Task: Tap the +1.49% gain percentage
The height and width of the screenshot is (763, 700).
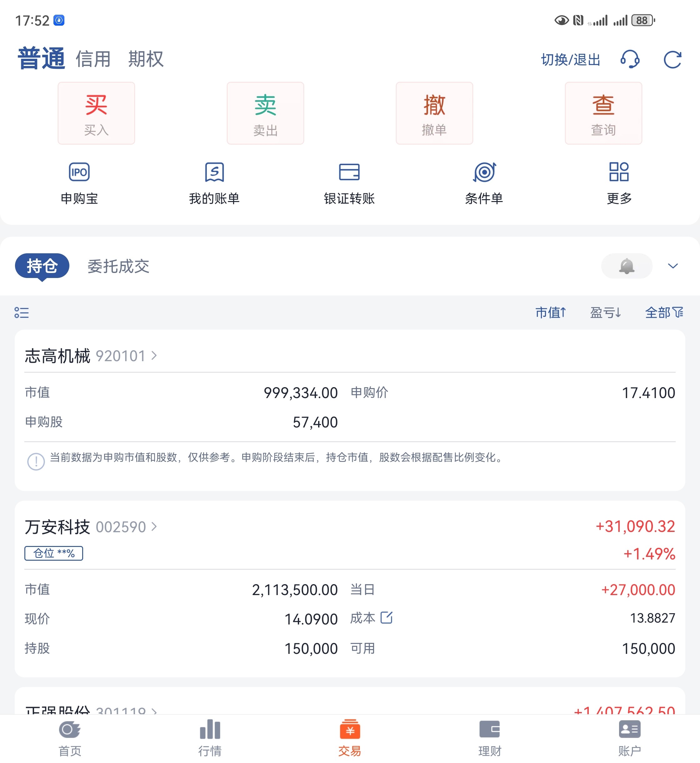Action: point(649,554)
